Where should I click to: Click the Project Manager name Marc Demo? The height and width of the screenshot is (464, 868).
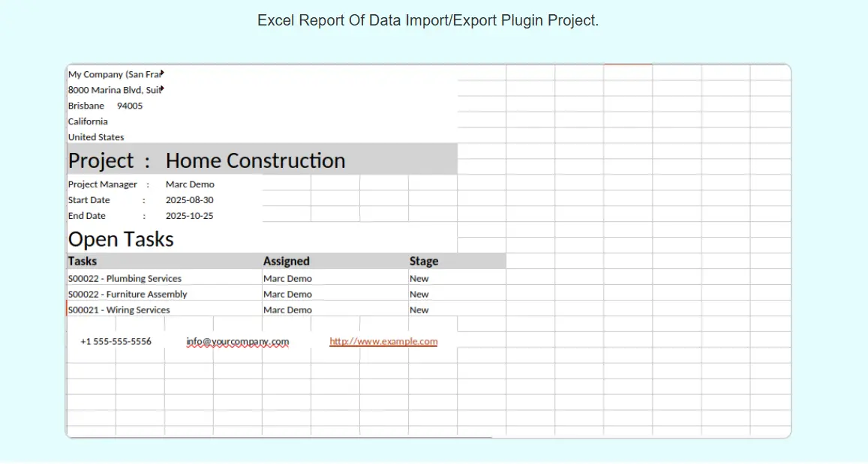pos(190,184)
